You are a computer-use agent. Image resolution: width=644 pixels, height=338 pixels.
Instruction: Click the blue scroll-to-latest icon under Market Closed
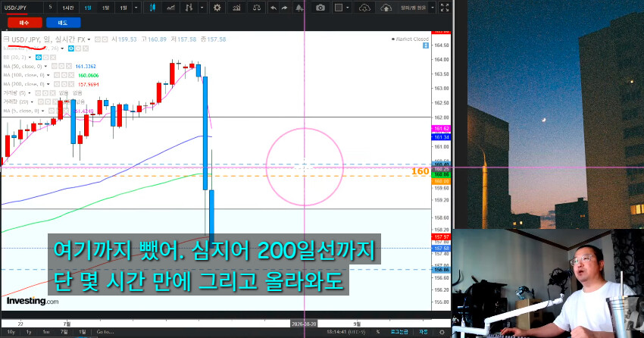point(426,45)
